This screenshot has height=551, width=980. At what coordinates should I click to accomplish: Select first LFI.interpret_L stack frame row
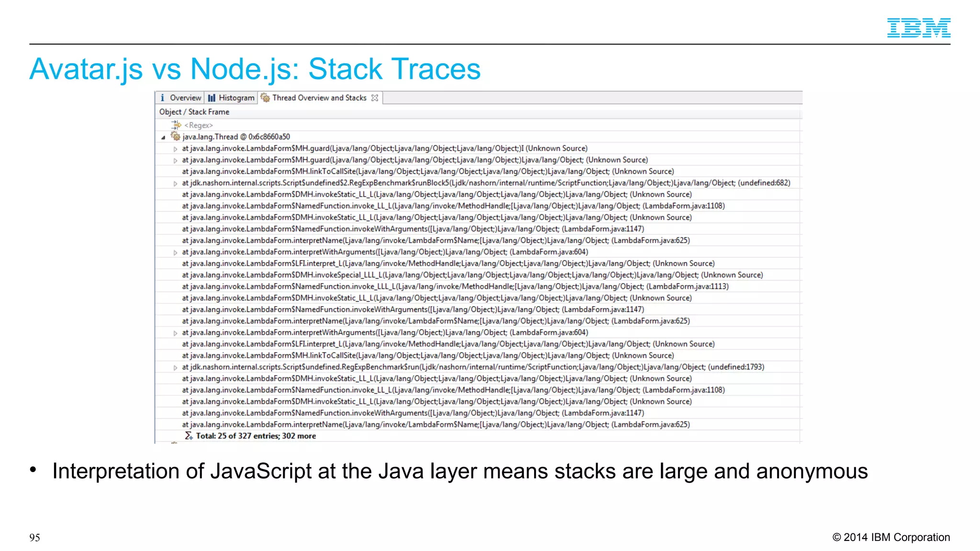479,264
